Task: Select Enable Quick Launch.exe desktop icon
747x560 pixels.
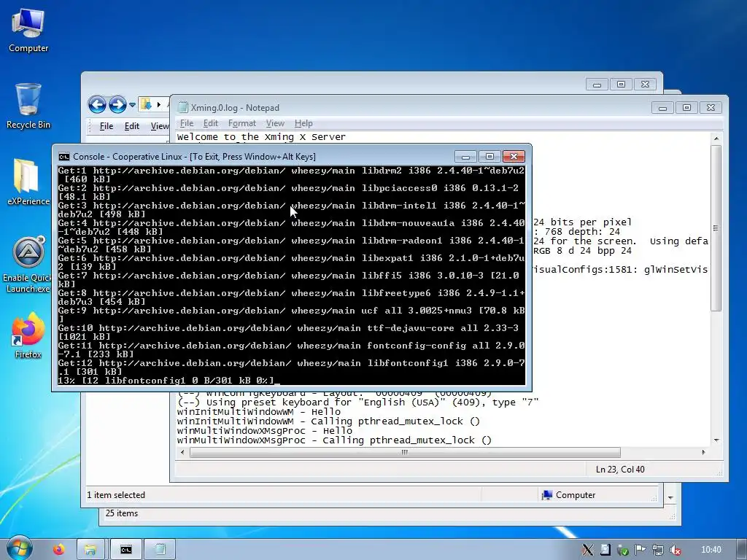Action: point(28,264)
